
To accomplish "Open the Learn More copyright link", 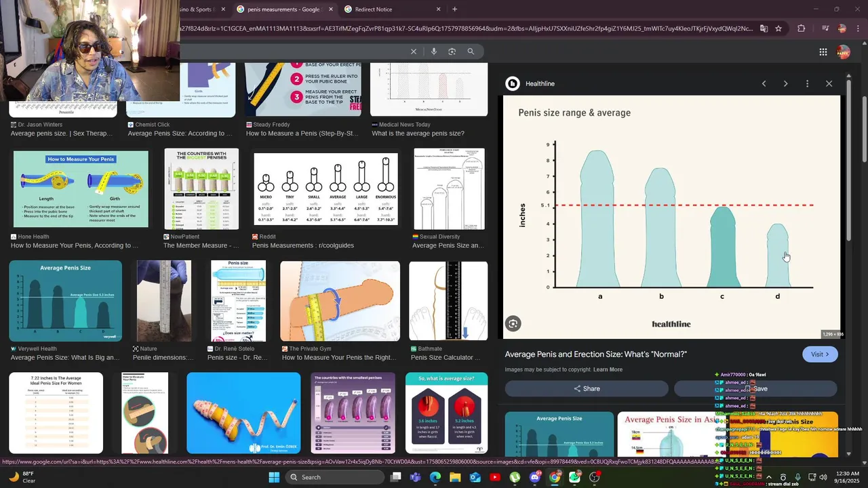I will pos(608,369).
